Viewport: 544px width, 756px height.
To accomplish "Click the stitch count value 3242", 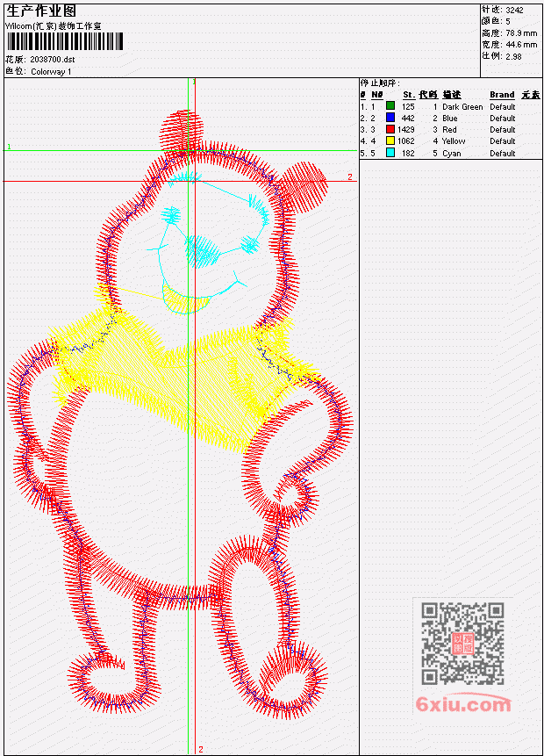I will [x=515, y=10].
